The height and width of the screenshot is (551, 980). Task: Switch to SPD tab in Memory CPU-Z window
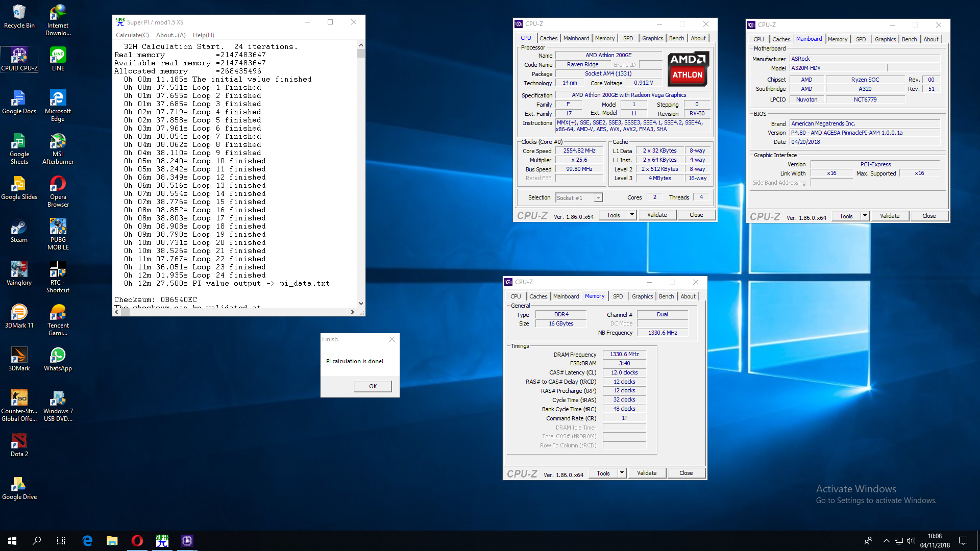[x=618, y=296]
